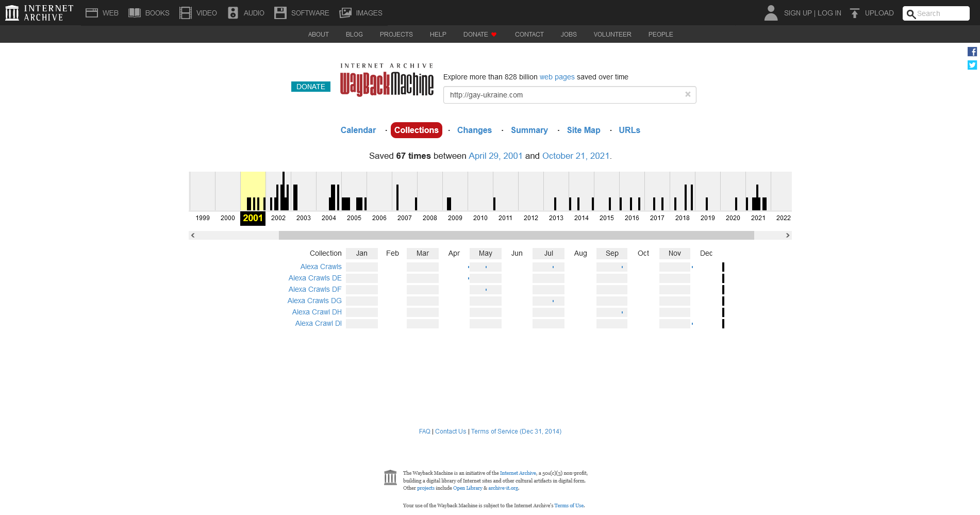Open the Web section icon
The height and width of the screenshot is (515, 980).
click(92, 13)
